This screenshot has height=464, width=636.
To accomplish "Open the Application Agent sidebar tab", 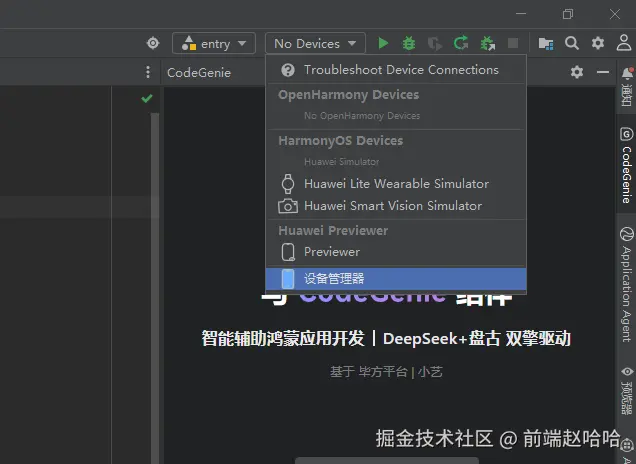I will pyautogui.click(x=627, y=285).
